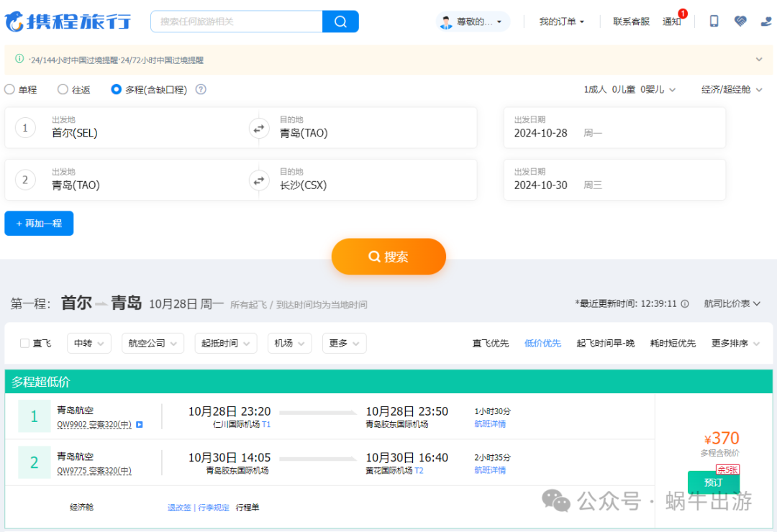Open 航班详情 for the QW9902 flight

pyautogui.click(x=490, y=424)
